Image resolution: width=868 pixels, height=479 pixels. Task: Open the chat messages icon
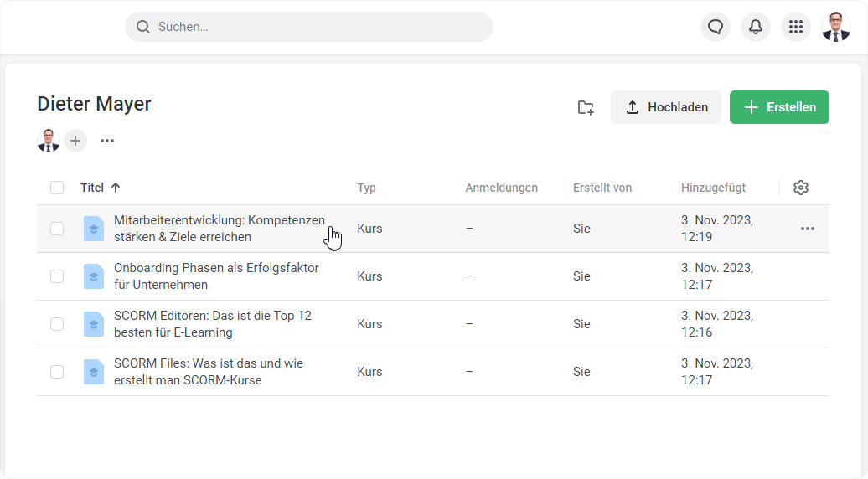coord(715,27)
